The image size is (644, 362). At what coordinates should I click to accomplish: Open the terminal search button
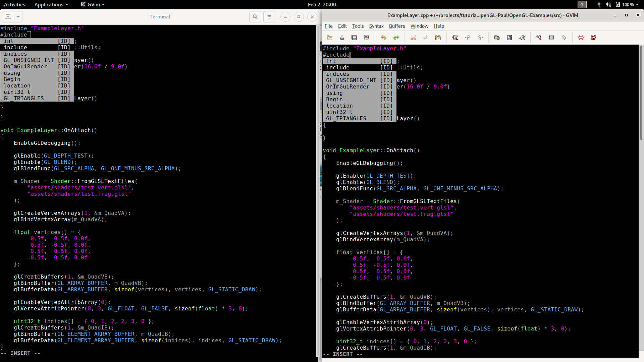255,17
